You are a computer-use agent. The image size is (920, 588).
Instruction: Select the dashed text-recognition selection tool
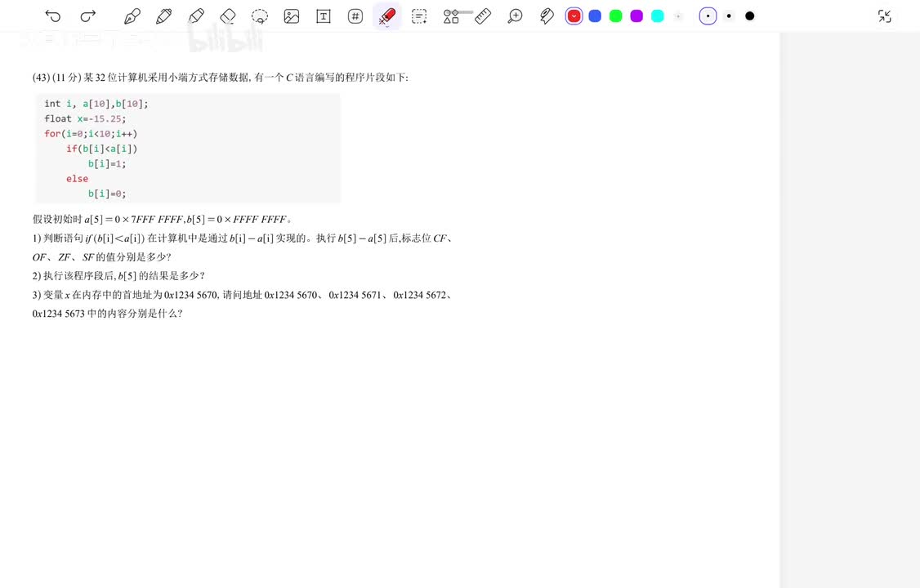[419, 16]
